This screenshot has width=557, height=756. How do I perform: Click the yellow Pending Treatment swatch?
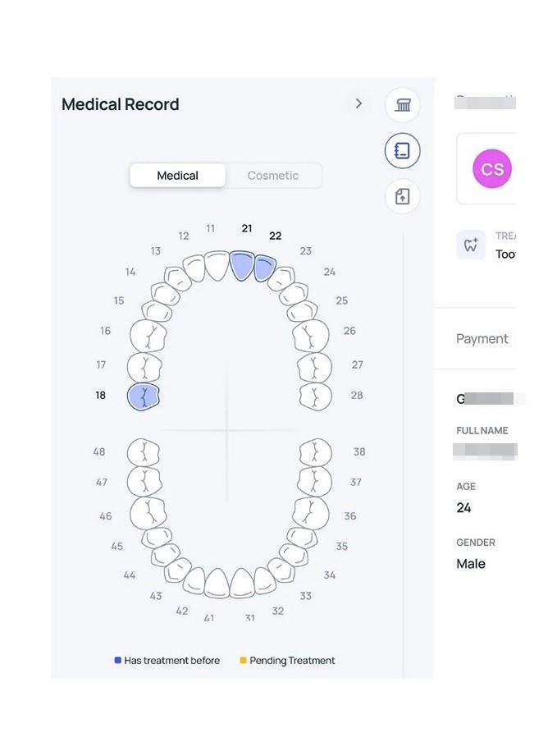point(244,660)
